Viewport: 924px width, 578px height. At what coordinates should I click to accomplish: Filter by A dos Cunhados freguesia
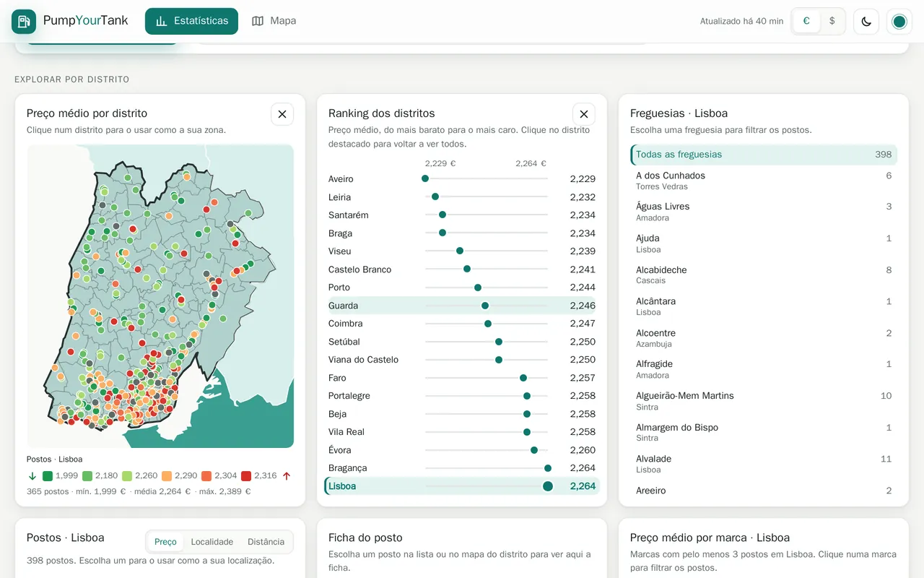click(764, 181)
